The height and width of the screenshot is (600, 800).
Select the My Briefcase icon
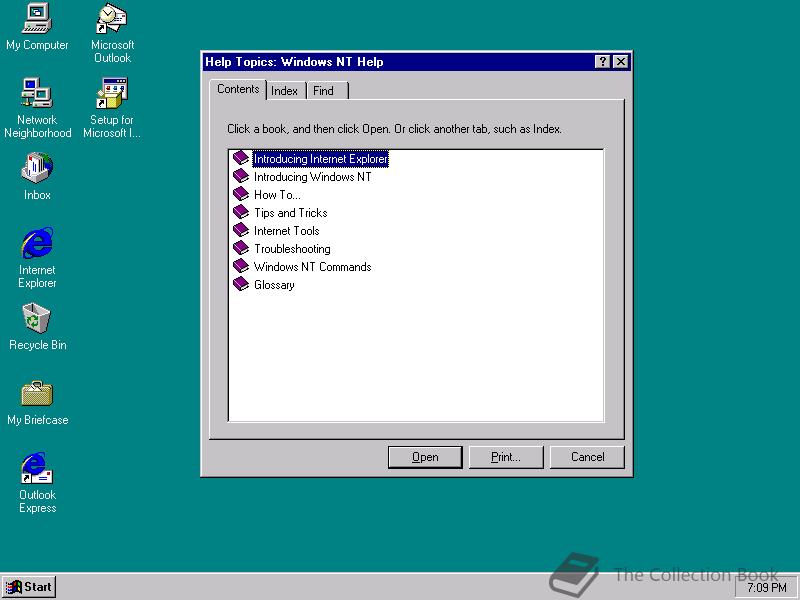point(37,403)
